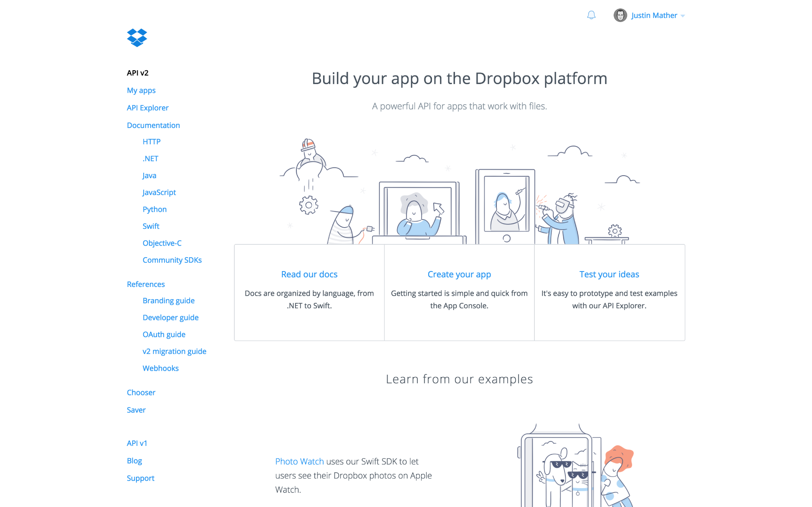Screen dimensions: 812x507
Task: Open the v2 migration guide
Action: [x=175, y=351]
